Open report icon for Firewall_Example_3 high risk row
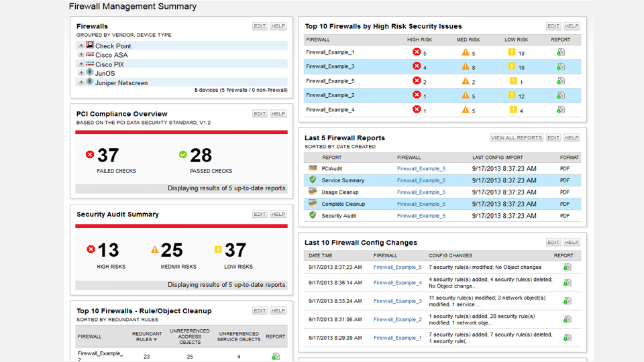Image resolution: width=644 pixels, height=362 pixels. pyautogui.click(x=560, y=66)
